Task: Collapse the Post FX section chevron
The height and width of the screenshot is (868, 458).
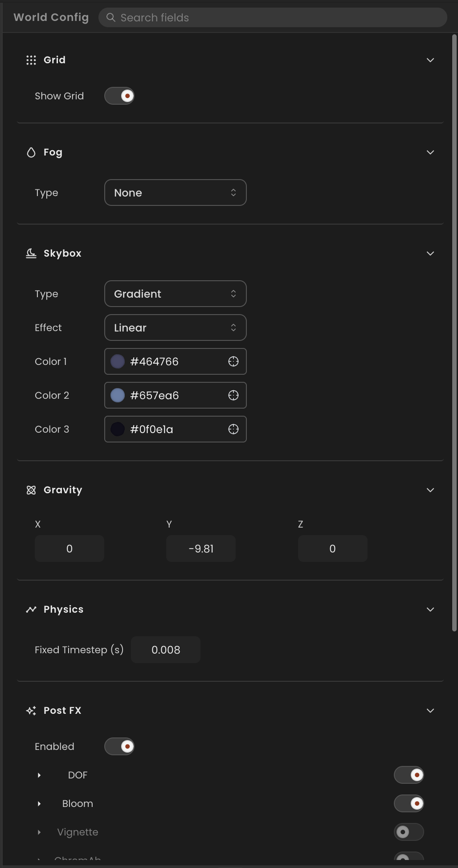Action: click(430, 711)
